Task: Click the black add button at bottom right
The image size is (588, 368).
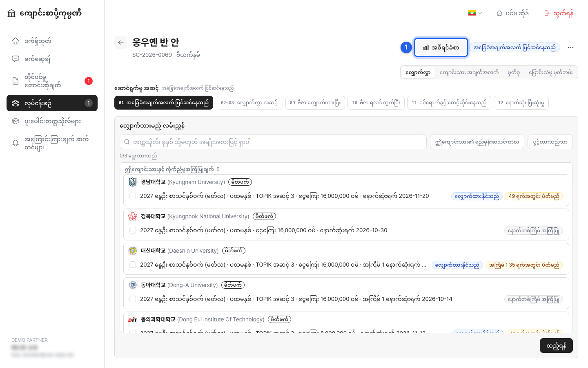Action: coord(556,346)
